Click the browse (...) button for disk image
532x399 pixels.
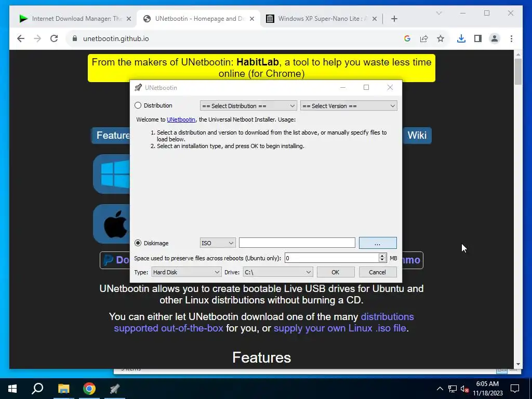pos(378,243)
